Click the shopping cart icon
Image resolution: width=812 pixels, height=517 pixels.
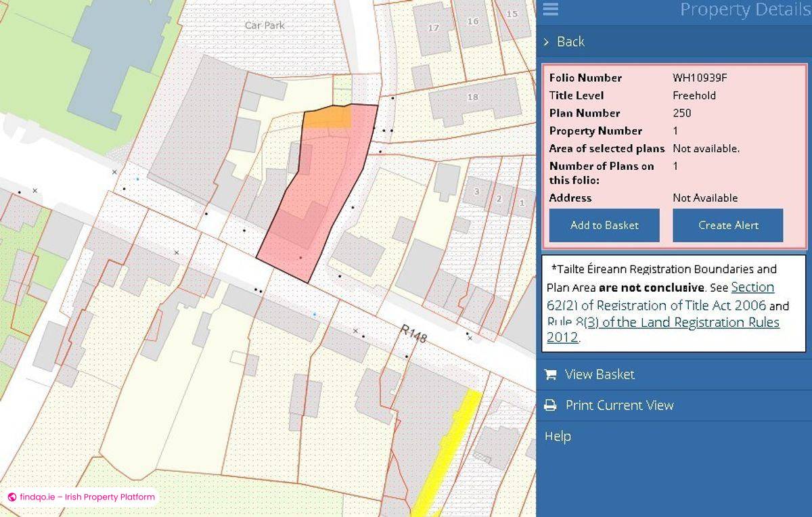[551, 374]
